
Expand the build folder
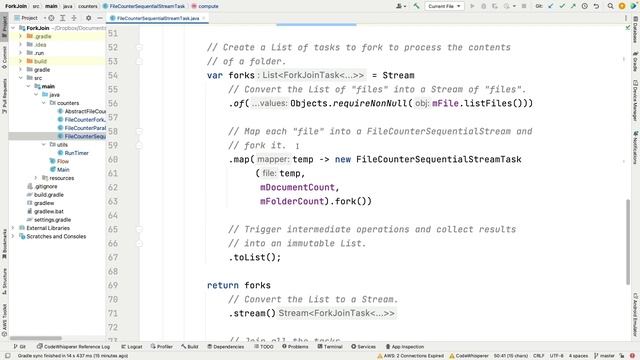pos(20,61)
